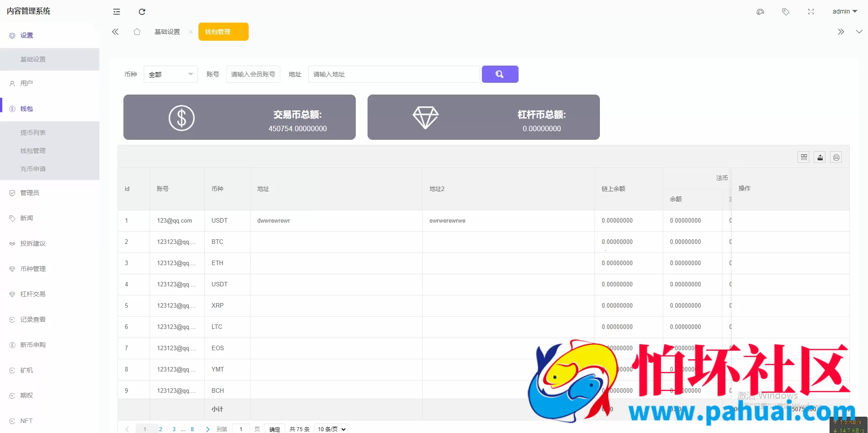The width and height of the screenshot is (868, 433).
Task: Open the 记录查看 sidebar menu
Action: pos(50,319)
